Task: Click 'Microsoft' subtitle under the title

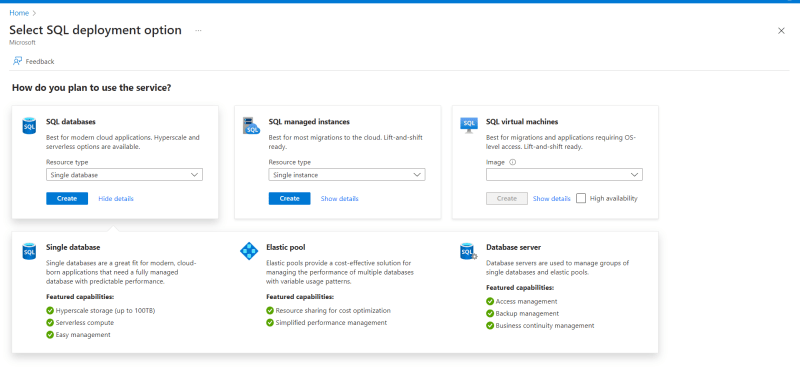Action: coord(22,43)
